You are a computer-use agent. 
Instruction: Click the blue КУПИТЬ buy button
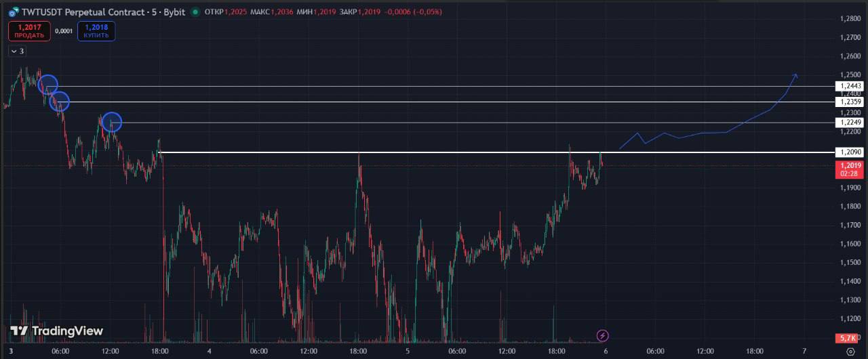pyautogui.click(x=96, y=31)
